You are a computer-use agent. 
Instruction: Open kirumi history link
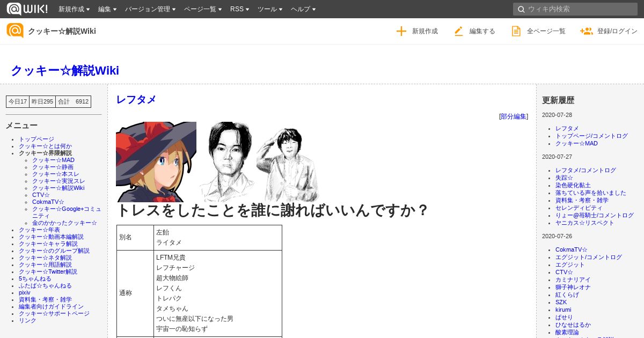coord(563,310)
